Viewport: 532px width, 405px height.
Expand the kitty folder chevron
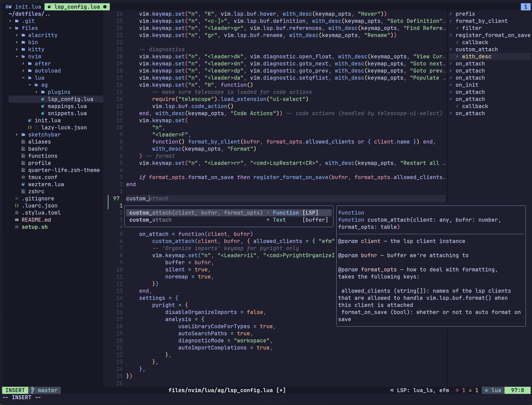(17, 49)
